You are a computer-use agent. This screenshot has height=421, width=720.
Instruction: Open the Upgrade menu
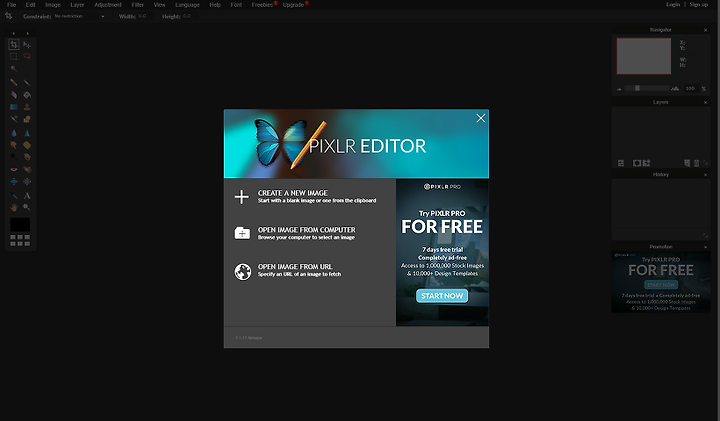click(x=293, y=5)
